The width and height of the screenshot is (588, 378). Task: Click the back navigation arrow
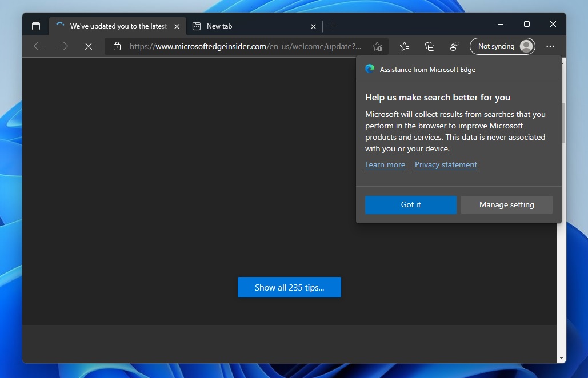pyautogui.click(x=38, y=46)
